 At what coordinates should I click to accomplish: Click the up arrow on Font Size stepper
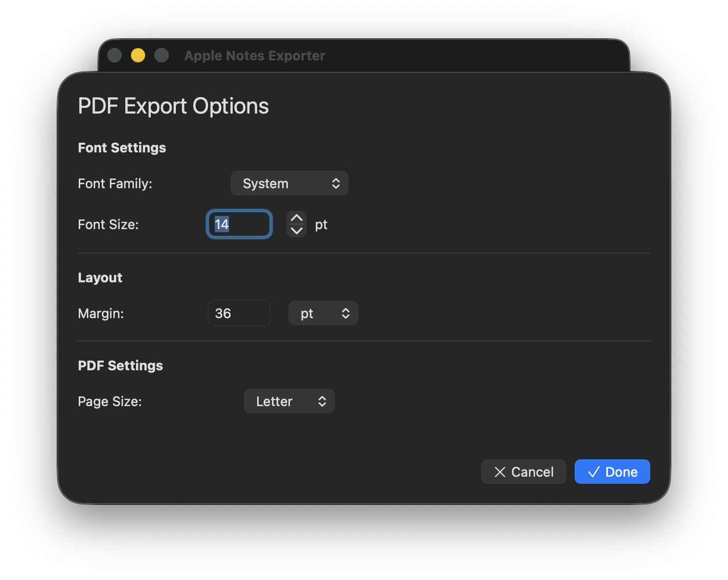(x=296, y=218)
